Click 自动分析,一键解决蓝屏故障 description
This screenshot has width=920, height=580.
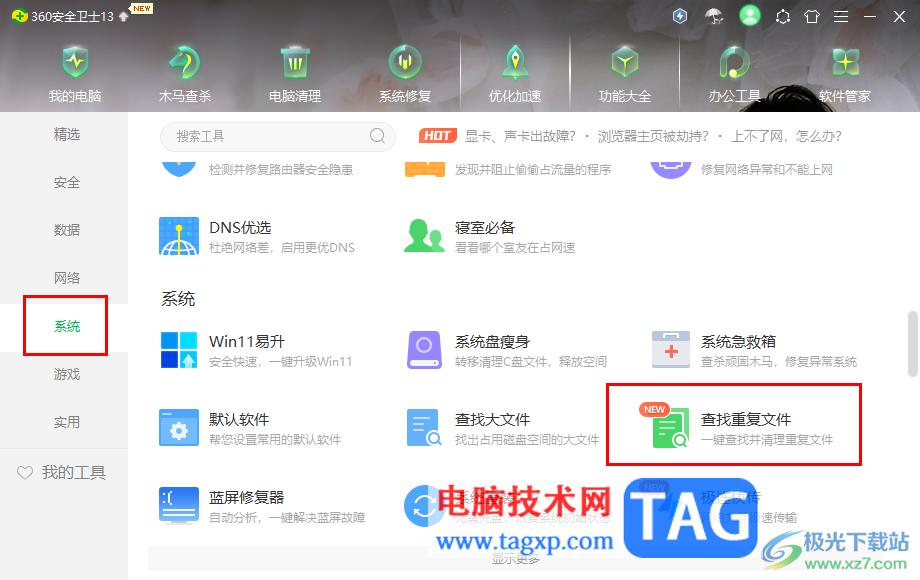[x=288, y=517]
